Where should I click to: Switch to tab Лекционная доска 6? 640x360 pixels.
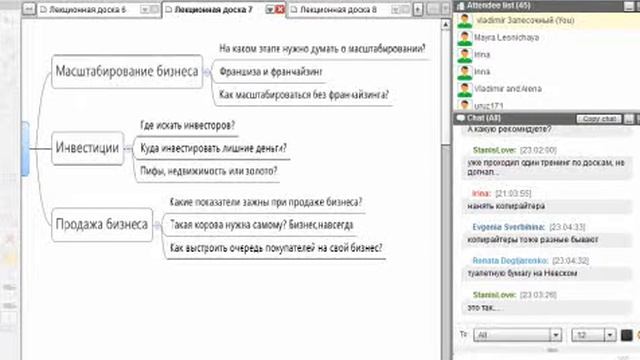87,9
